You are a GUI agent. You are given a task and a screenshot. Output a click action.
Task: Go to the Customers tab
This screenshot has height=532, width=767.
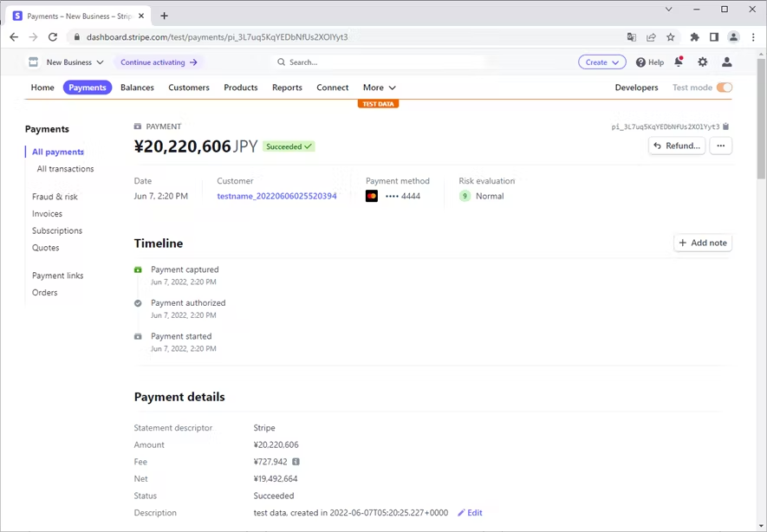click(x=189, y=88)
